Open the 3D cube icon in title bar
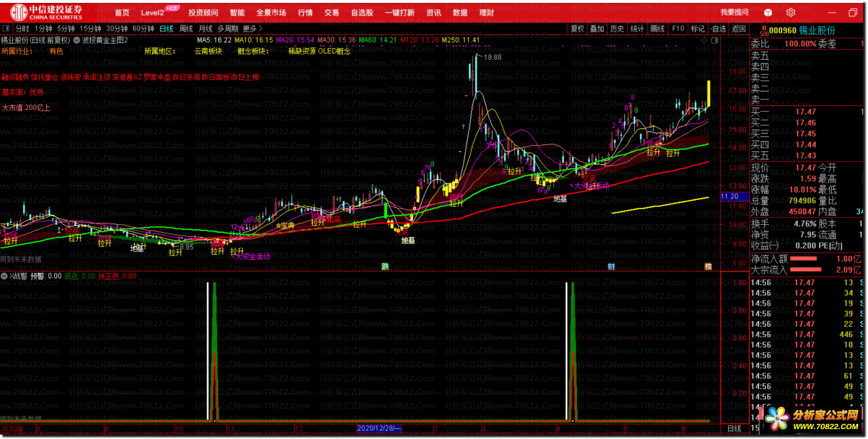The height and width of the screenshot is (439, 868). (768, 13)
